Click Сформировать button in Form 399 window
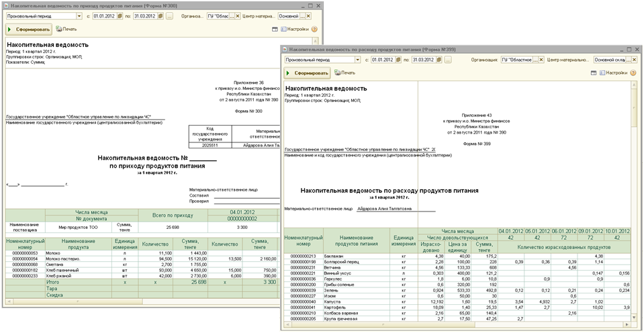 (307, 73)
